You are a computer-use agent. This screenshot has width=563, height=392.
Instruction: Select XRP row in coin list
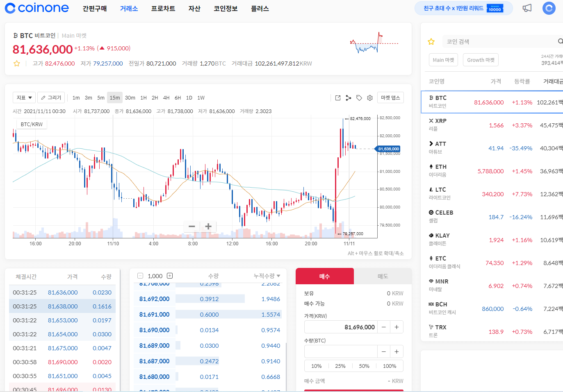[x=492, y=125]
